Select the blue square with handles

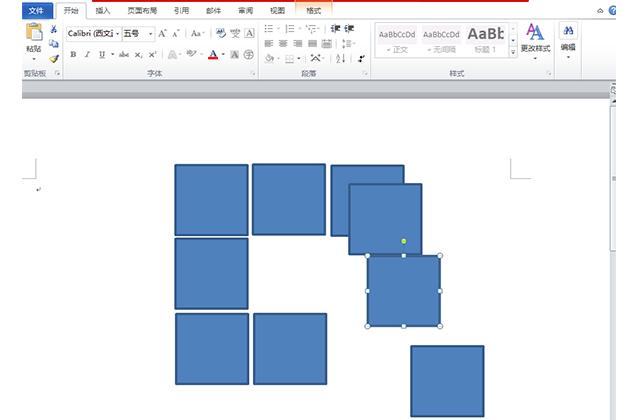(404, 291)
